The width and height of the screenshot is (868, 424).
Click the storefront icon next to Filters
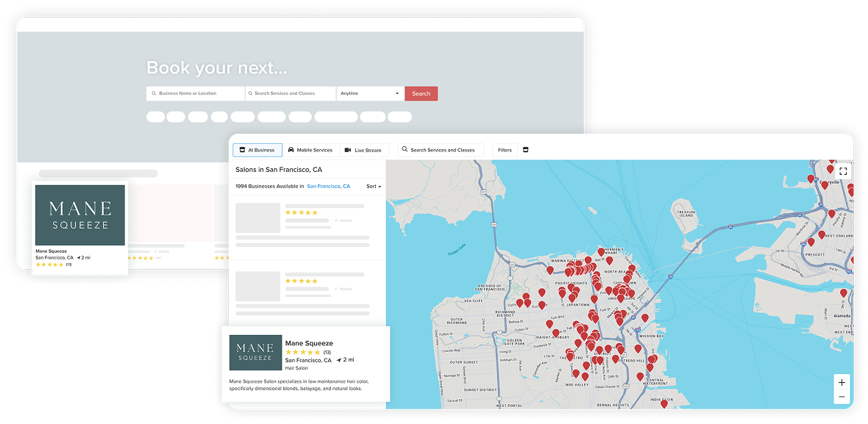526,150
